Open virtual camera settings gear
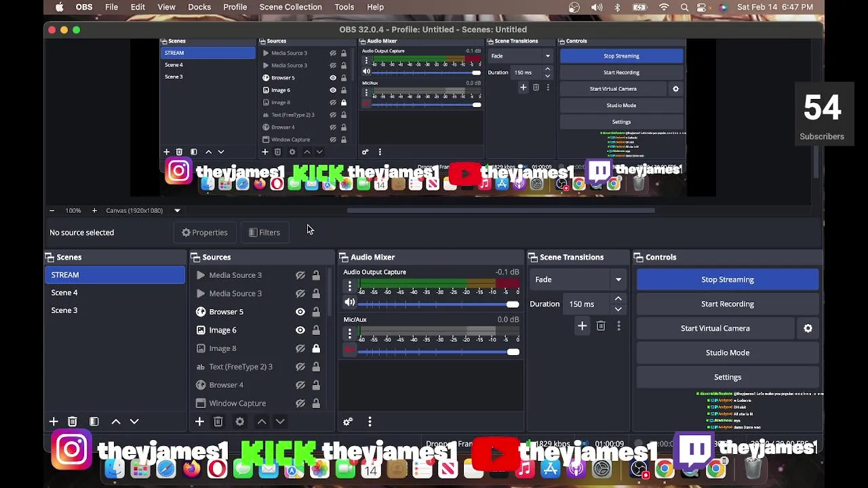The width and height of the screenshot is (868, 488). pyautogui.click(x=808, y=328)
